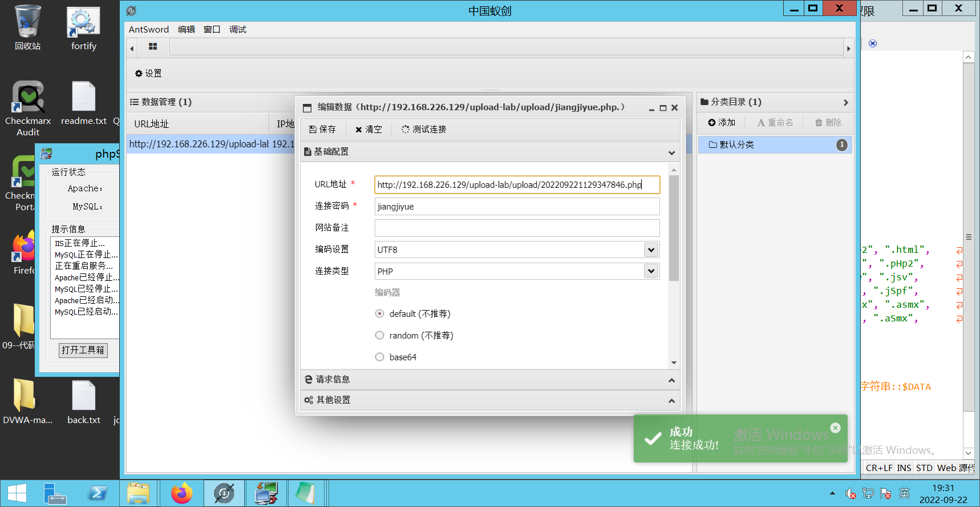Image resolution: width=980 pixels, height=507 pixels.
Task: Click the four-square home tab icon
Action: (153, 47)
